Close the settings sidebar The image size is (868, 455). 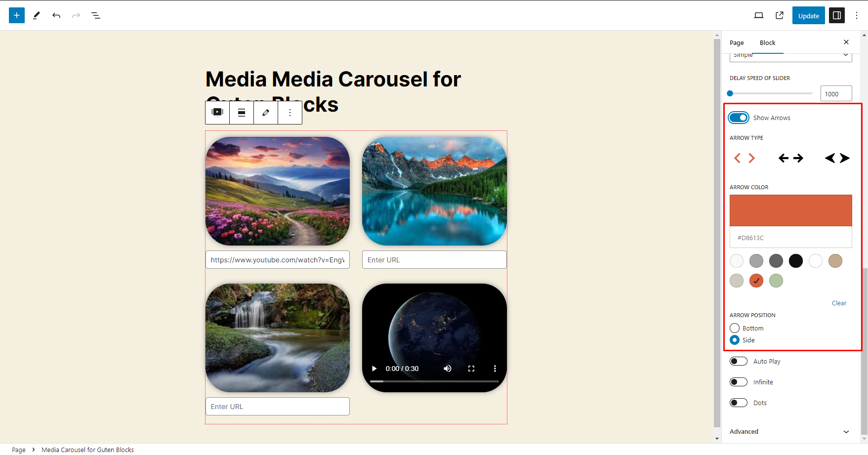click(x=846, y=42)
